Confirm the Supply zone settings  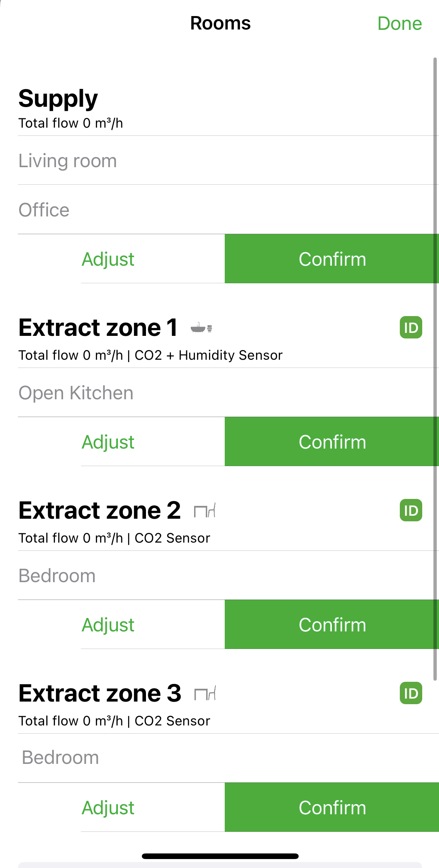[332, 259]
